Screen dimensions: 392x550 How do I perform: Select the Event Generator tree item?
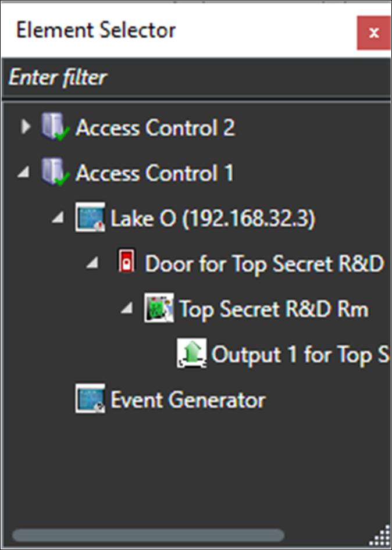[187, 400]
